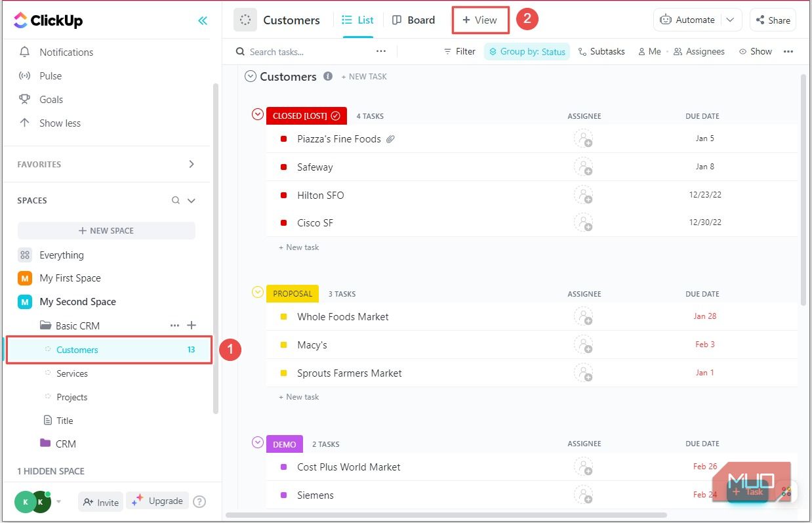The height and width of the screenshot is (523, 812).
Task: Open the Title document
Action: click(x=64, y=421)
